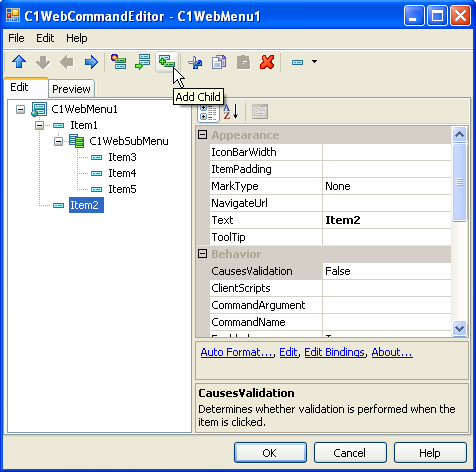Click the NavigateUrl property row

tap(330, 203)
